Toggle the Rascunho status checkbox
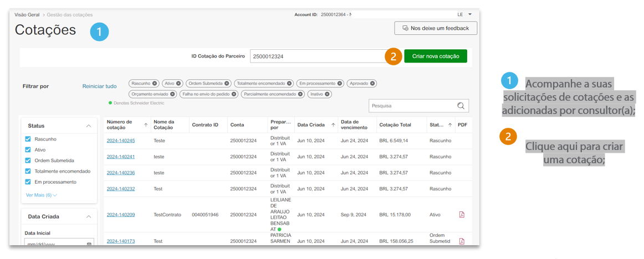Screen dimensions: 644x259 (28, 139)
